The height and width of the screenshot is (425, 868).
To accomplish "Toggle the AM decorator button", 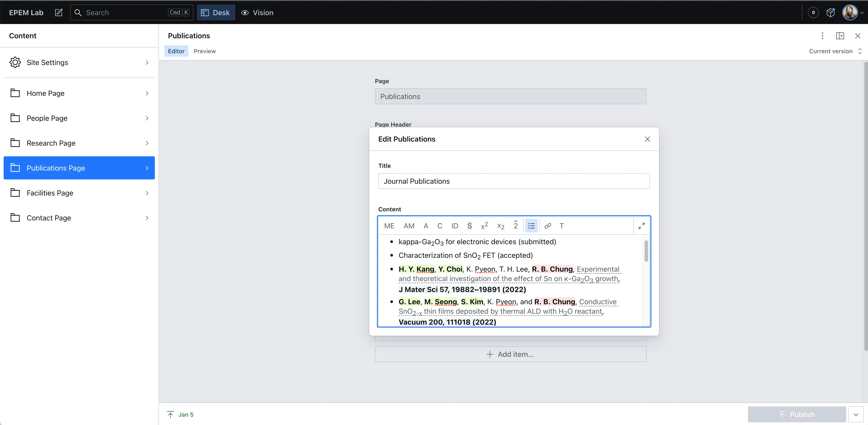I will (x=409, y=226).
